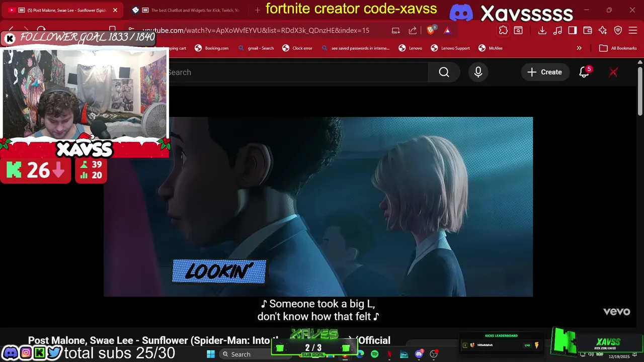The width and height of the screenshot is (644, 362).
Task: Click the red X icon beside notifications
Action: coord(613,72)
